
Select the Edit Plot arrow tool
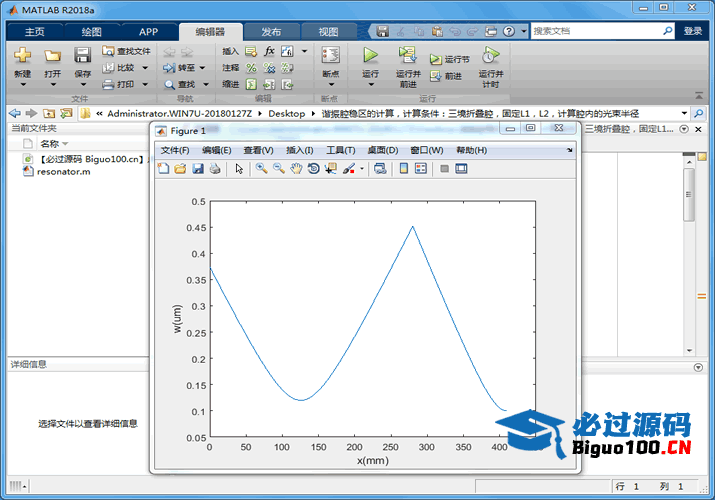pos(239,169)
